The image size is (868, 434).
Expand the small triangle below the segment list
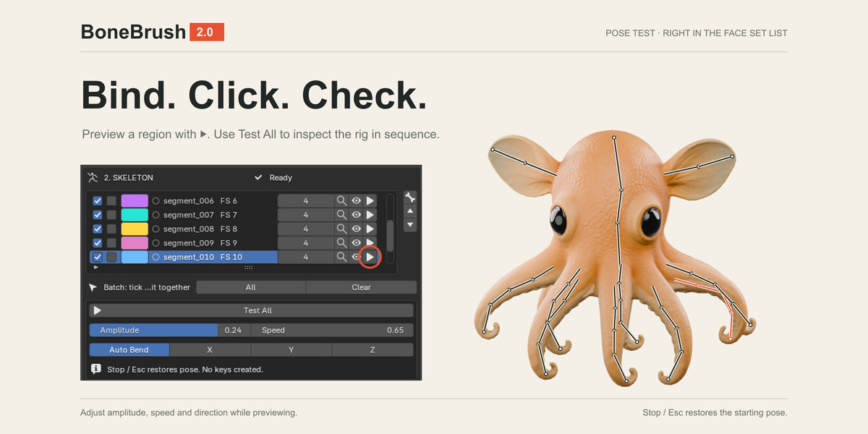point(96,267)
